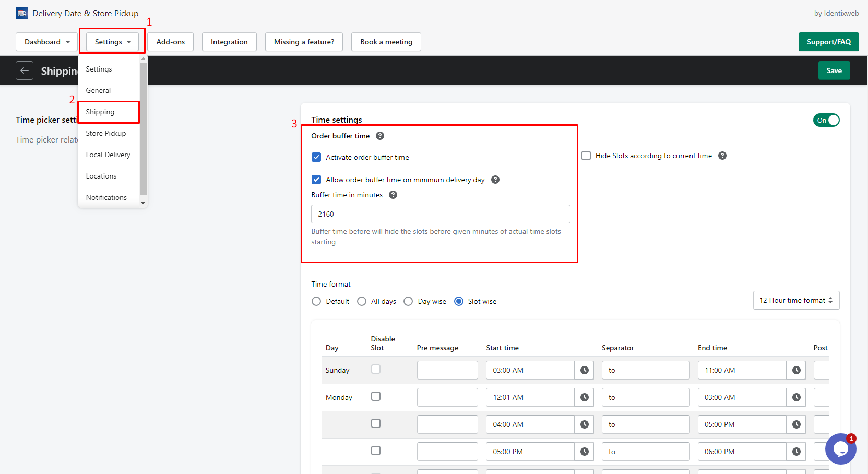This screenshot has height=474, width=868.
Task: Open help icon for minimum delivery day option
Action: tap(495, 180)
